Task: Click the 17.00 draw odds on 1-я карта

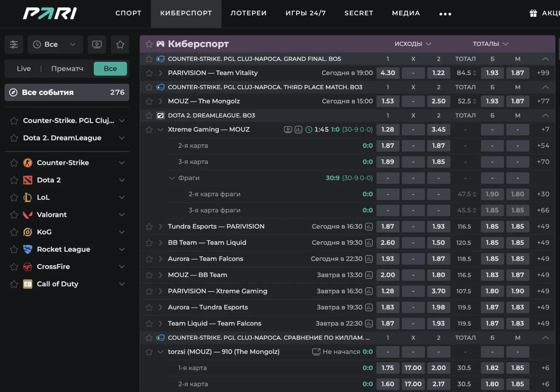Action: pyautogui.click(x=413, y=368)
